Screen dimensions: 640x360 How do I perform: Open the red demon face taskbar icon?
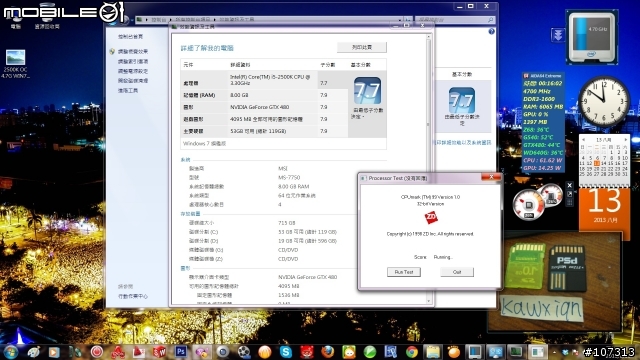(307, 351)
